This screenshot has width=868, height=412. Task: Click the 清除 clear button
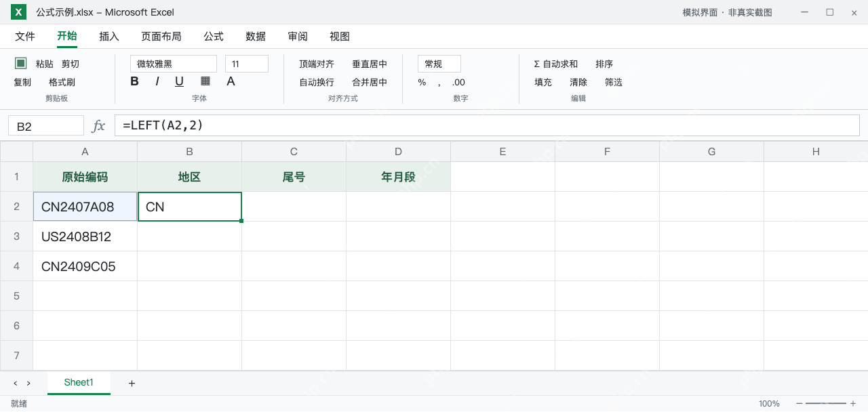578,82
